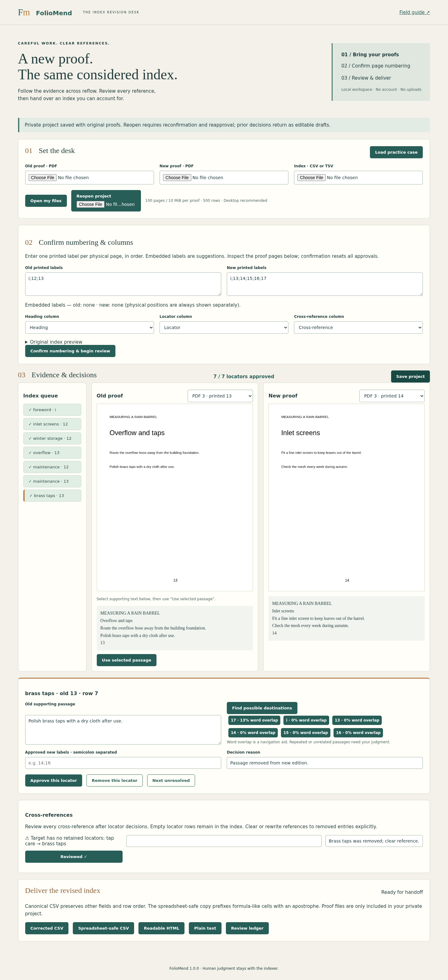Click Old printed labels text area
Image resolution: width=448 pixels, height=980 pixels.
[123, 284]
